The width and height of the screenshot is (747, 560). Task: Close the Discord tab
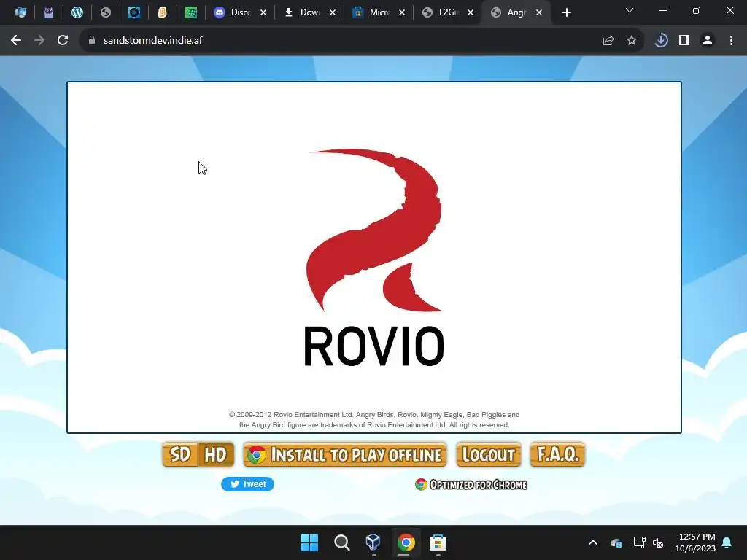click(x=263, y=13)
